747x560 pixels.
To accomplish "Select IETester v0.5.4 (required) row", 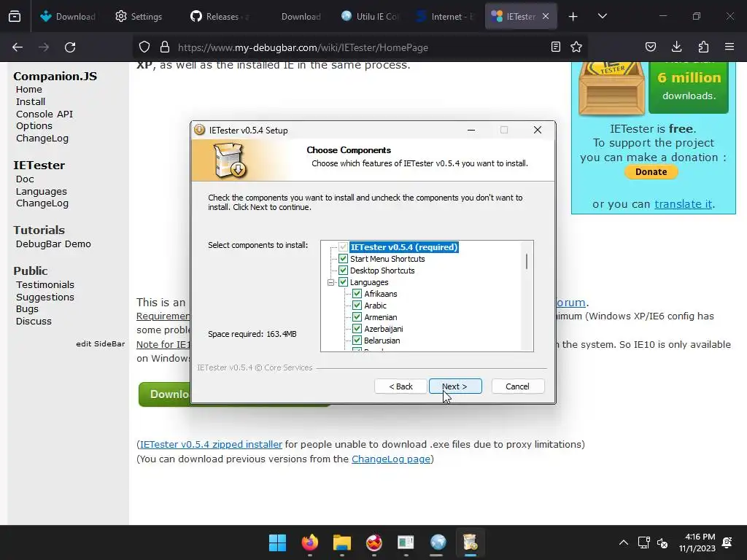I will click(403, 247).
